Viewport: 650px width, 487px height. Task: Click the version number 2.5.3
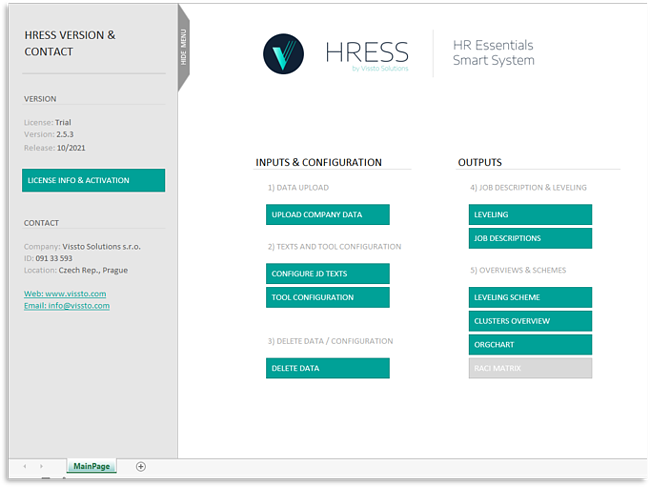65,134
